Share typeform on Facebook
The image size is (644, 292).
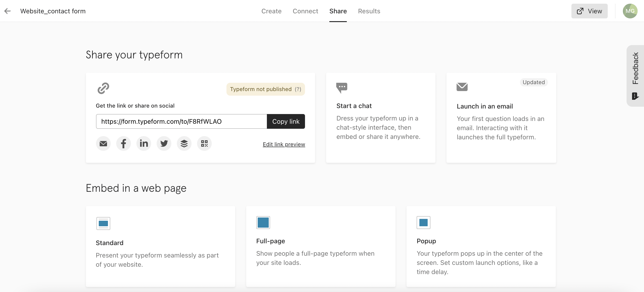124,143
